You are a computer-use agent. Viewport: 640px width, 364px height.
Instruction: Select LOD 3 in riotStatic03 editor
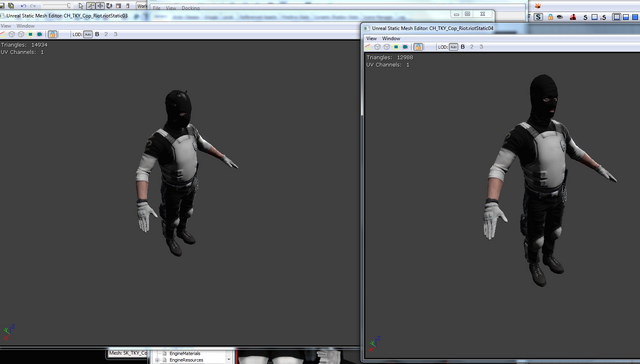tap(116, 34)
